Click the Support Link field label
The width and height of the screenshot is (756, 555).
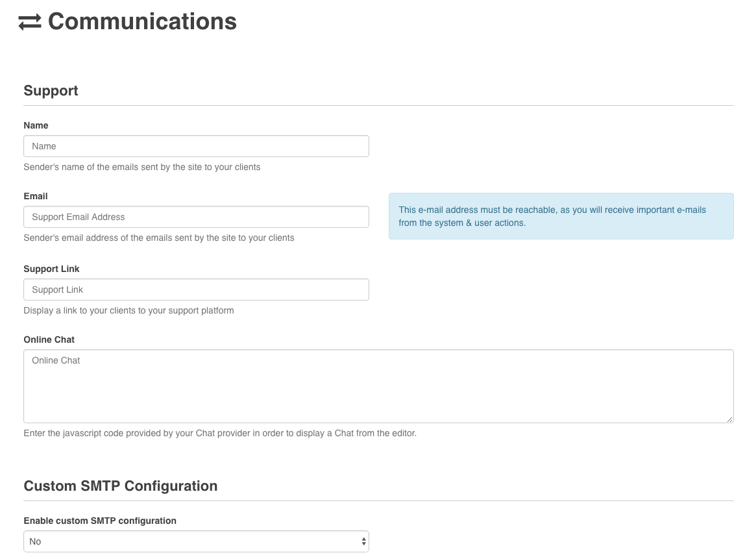51,269
